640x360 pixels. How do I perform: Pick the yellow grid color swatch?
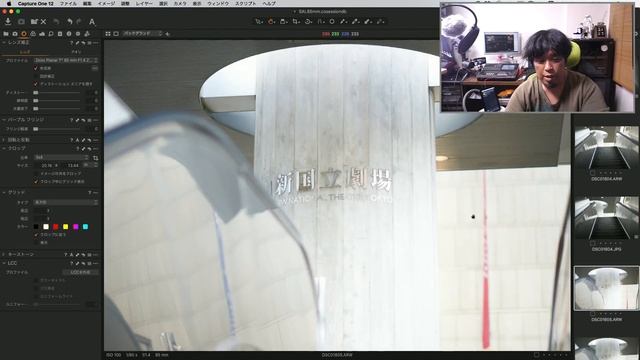(65, 227)
